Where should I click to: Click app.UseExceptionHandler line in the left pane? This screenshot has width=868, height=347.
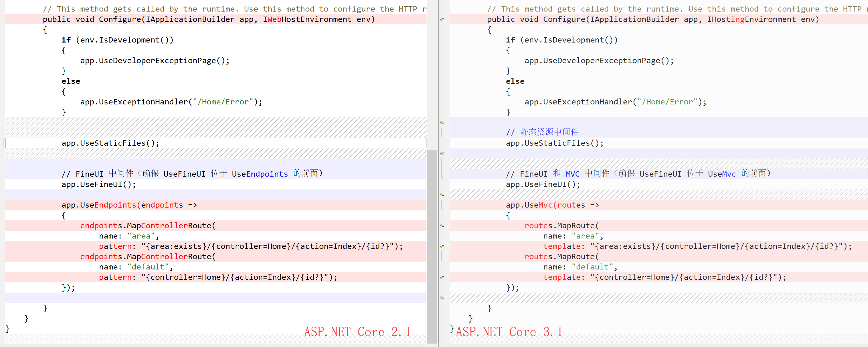click(x=171, y=102)
